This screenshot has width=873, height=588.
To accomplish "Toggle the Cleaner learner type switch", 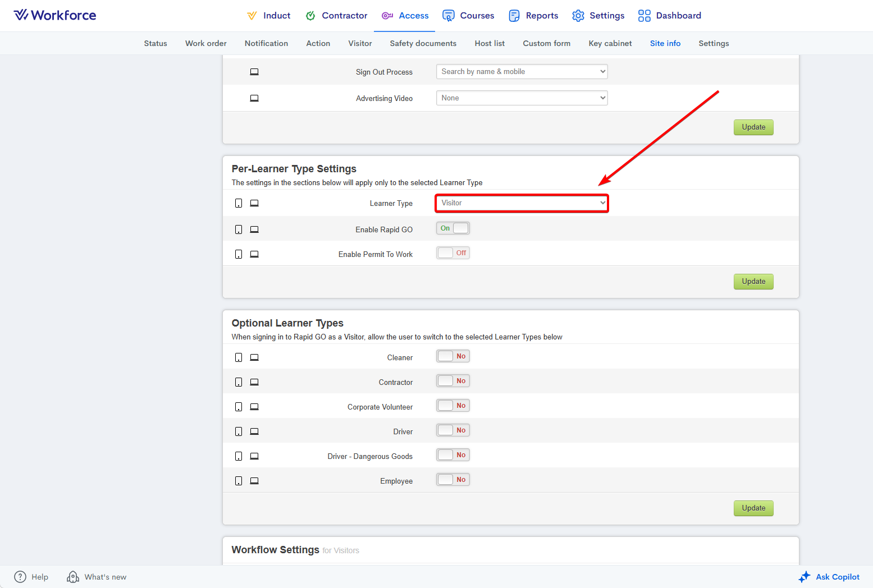I will coord(453,356).
